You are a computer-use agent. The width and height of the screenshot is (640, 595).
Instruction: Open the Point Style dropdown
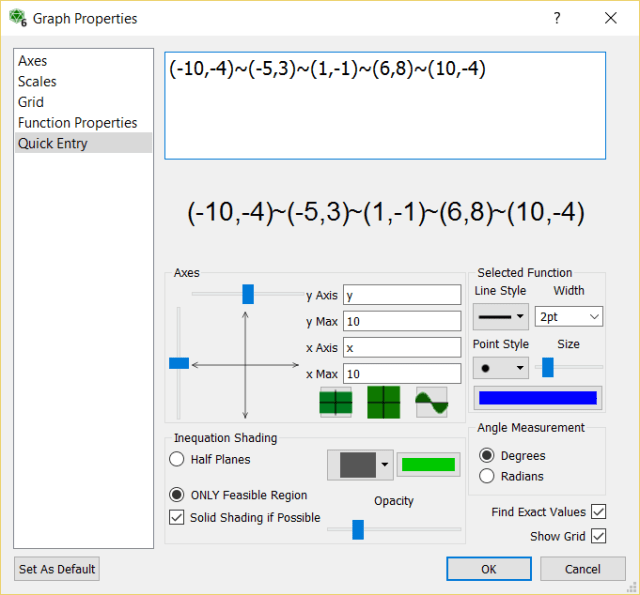[501, 368]
